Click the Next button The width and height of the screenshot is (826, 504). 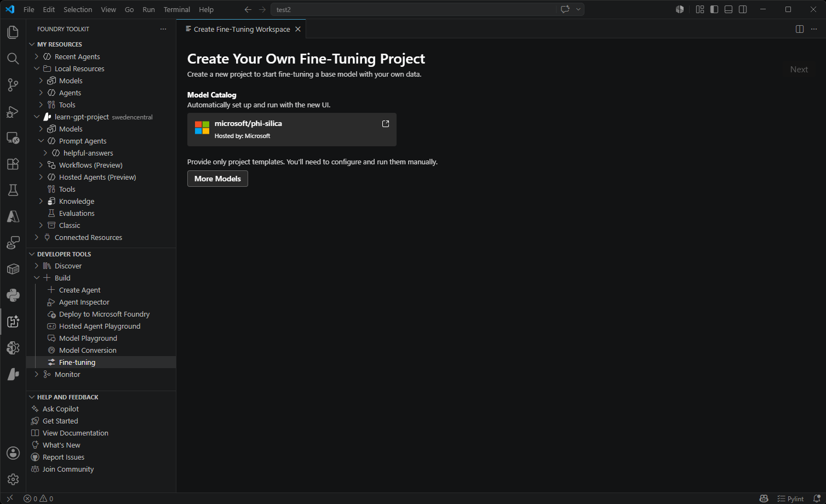pyautogui.click(x=799, y=70)
